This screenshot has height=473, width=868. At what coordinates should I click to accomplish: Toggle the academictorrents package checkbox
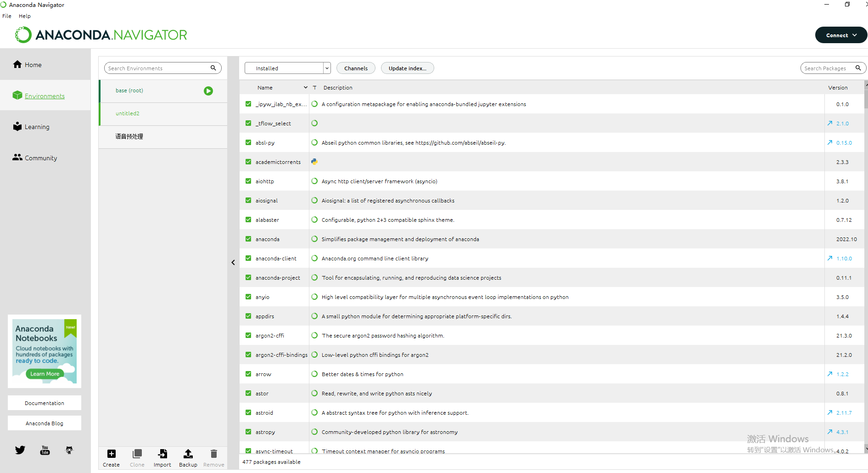coord(248,162)
